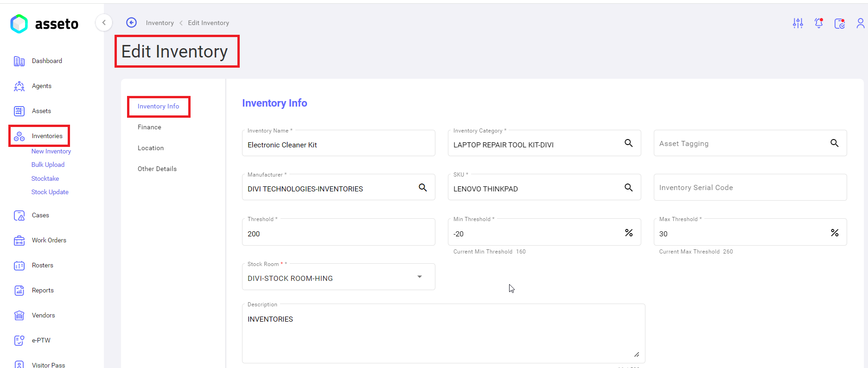Click the user profile icon
The width and height of the screenshot is (868, 368).
(860, 23)
